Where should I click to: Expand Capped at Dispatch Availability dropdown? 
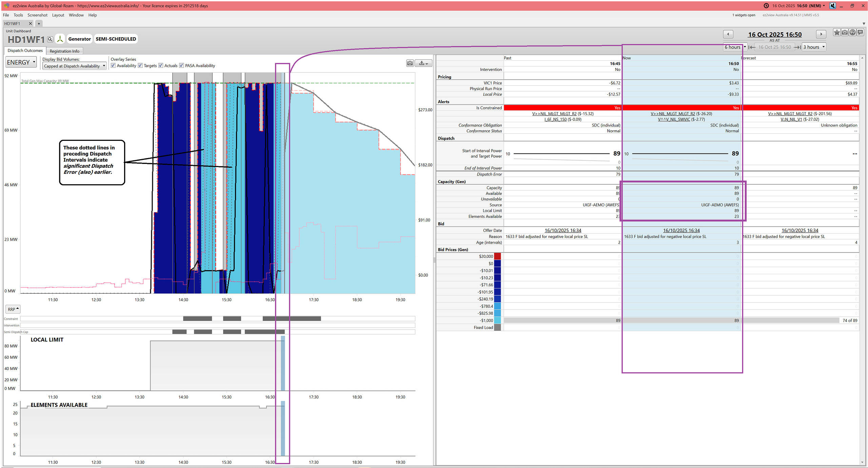[x=75, y=66]
